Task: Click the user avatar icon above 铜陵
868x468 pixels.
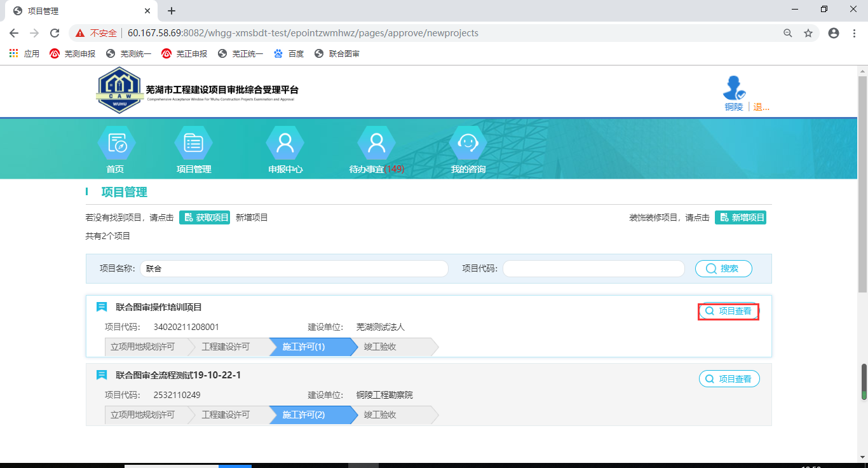Action: [x=734, y=88]
